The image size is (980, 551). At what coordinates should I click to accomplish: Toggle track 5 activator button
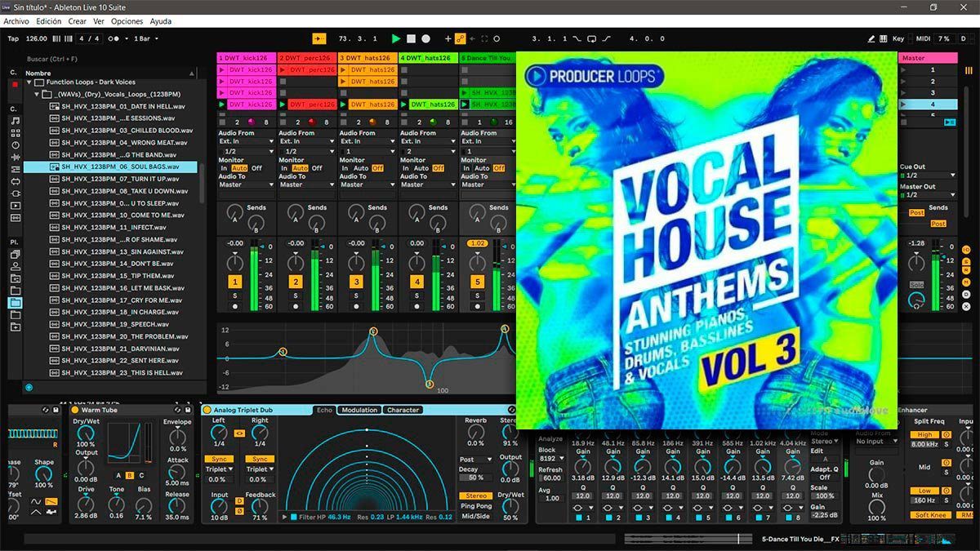pyautogui.click(x=477, y=282)
